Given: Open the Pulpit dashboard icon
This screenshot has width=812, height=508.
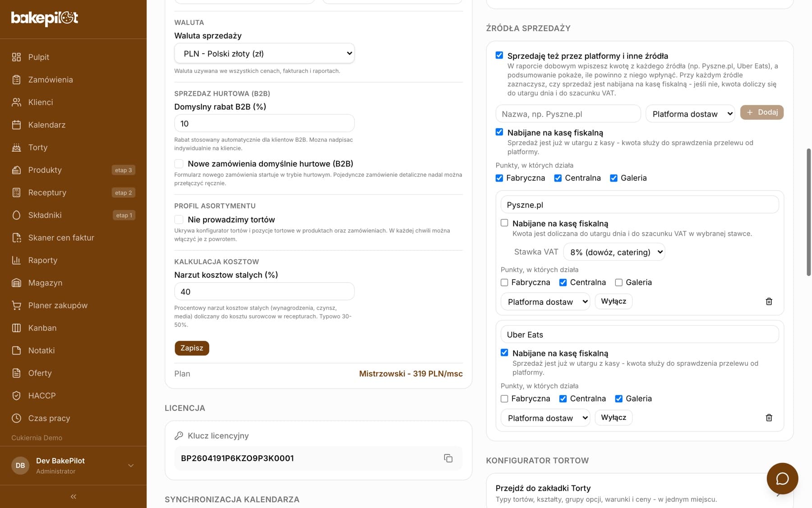Looking at the screenshot, I should pos(16,57).
